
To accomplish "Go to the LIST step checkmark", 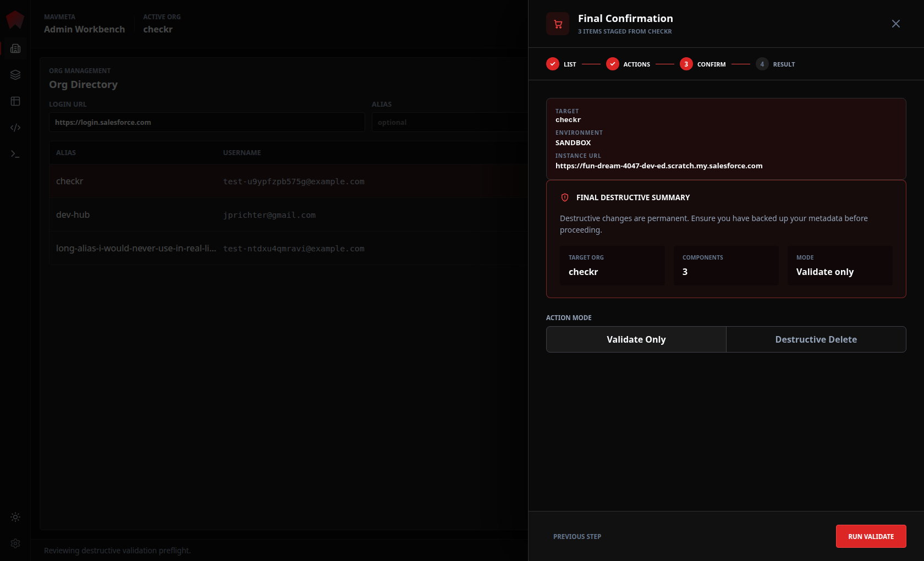I will pos(553,64).
